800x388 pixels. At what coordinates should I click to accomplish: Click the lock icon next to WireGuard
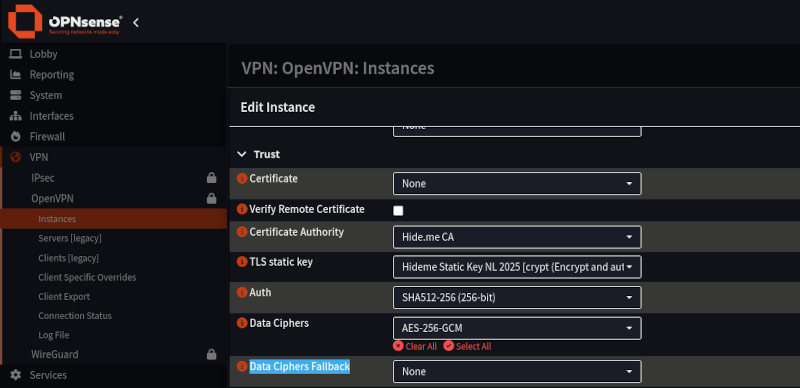pyautogui.click(x=211, y=354)
